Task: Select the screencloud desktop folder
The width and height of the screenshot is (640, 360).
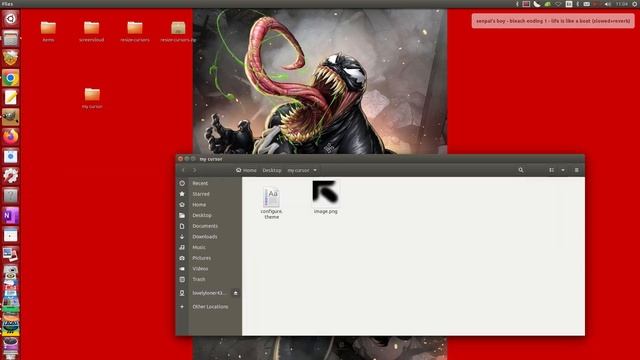Action: click(91, 31)
